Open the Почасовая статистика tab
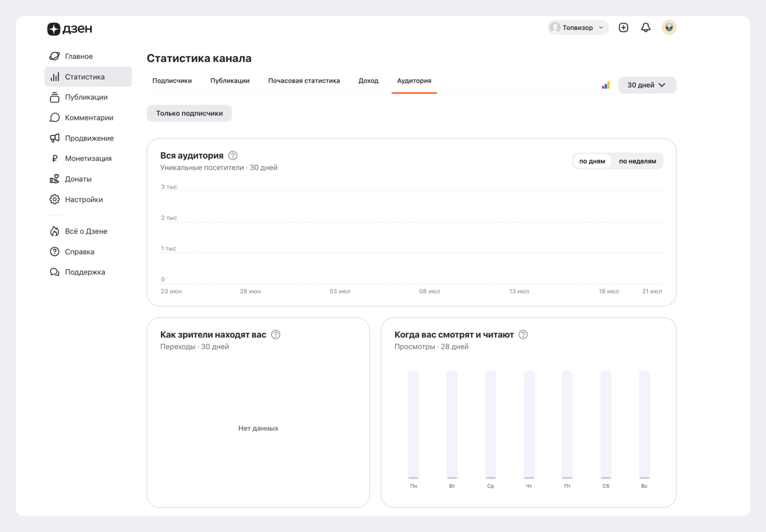The height and width of the screenshot is (532, 766). coord(304,81)
